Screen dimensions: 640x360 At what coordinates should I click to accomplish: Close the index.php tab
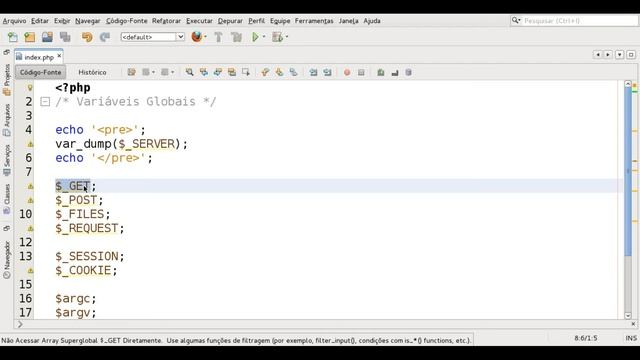(59, 56)
